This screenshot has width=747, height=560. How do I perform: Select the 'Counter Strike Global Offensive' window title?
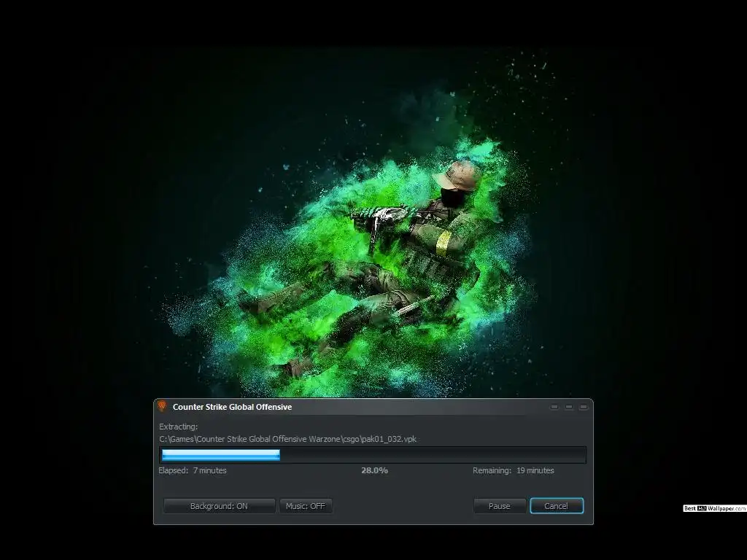click(x=233, y=407)
